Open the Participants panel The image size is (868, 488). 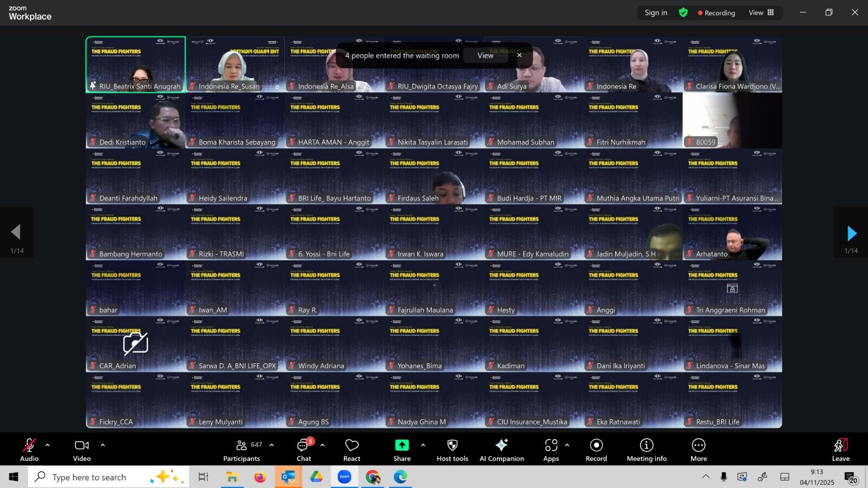242,450
